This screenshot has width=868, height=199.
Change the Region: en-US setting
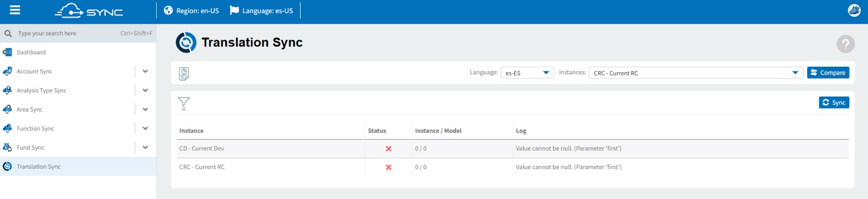[192, 11]
